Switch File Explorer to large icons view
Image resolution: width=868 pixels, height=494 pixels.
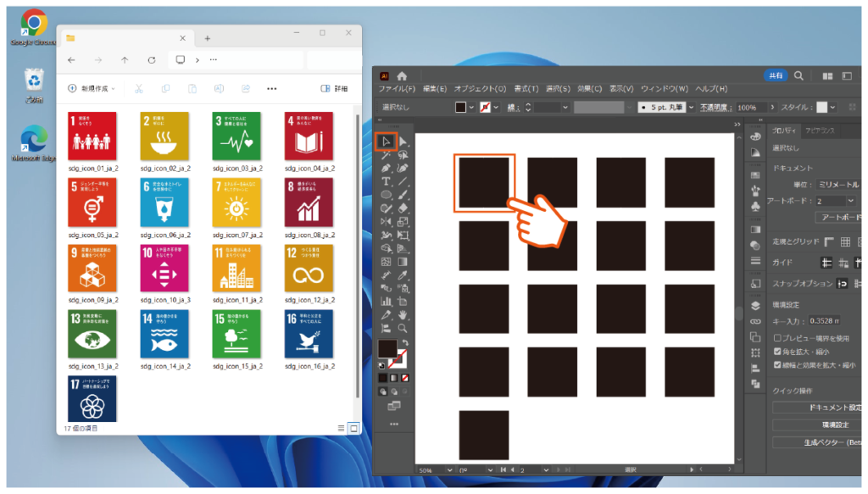click(x=353, y=428)
